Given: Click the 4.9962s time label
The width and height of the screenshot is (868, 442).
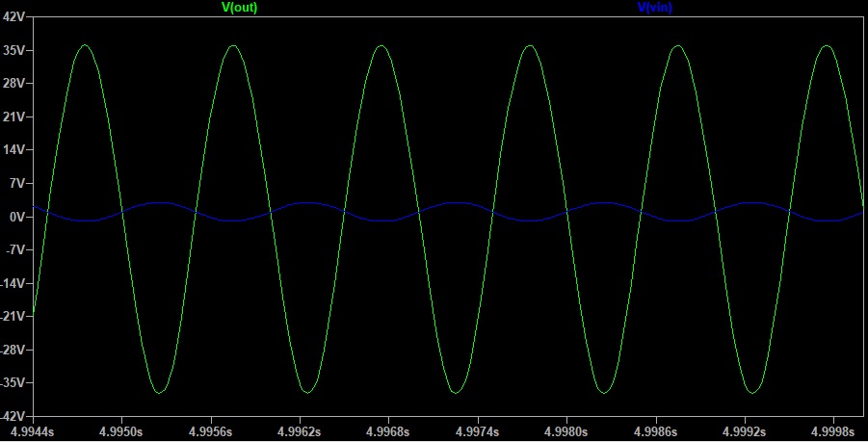Looking at the screenshot, I should 299,431.
